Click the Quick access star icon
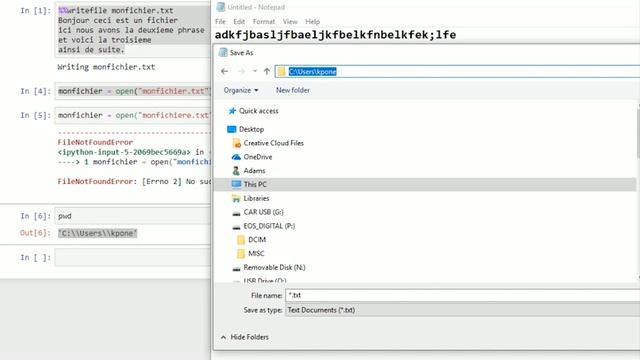This screenshot has width=640, height=360. [x=232, y=111]
